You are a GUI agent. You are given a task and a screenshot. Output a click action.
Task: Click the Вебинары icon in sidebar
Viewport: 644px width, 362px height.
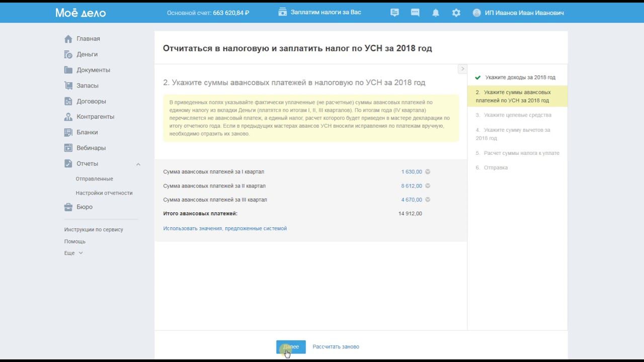(x=68, y=148)
